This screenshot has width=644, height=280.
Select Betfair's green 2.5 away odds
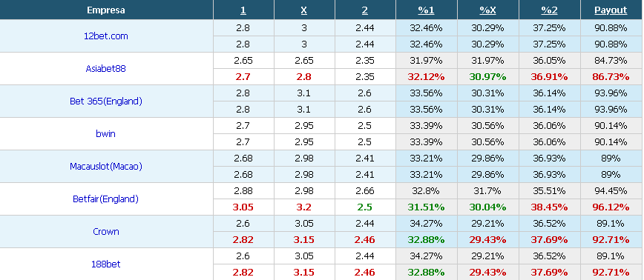coord(365,207)
